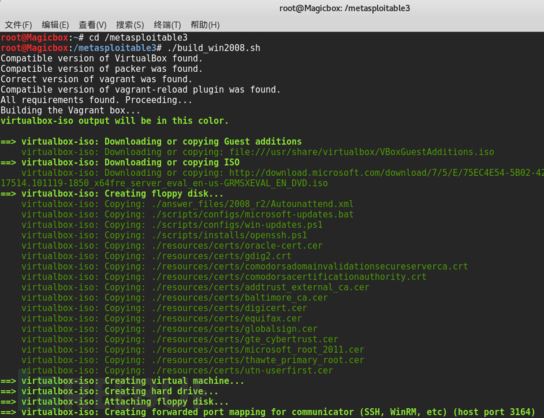Click the microsoft_root_2011.cer copying line
Image resolution: width=544 pixels, height=419 pixels.
193,350
